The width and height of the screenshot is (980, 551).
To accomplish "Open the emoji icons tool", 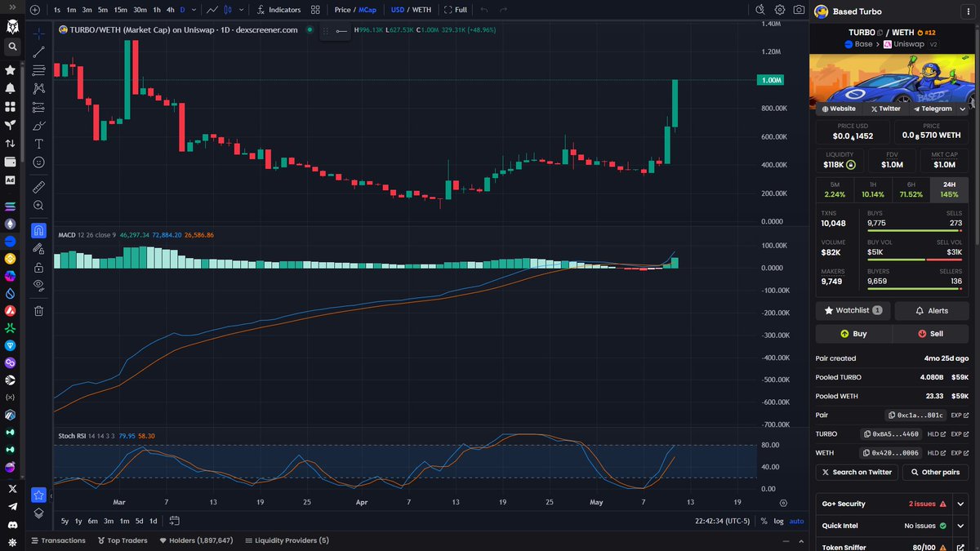I will pos(38,162).
